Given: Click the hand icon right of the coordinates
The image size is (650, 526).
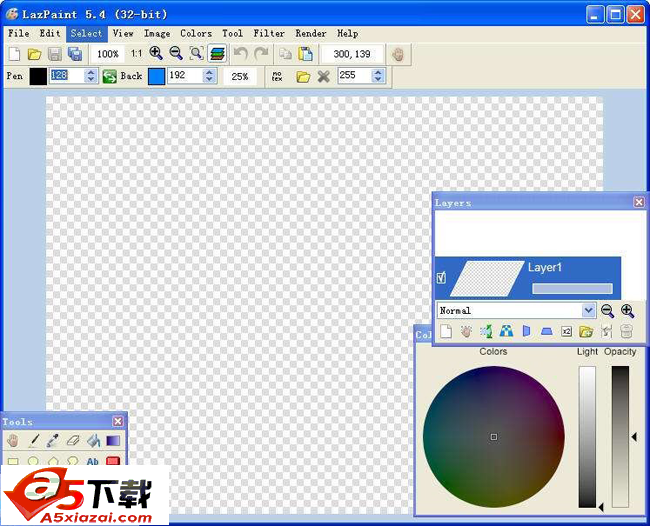Looking at the screenshot, I should [398, 54].
